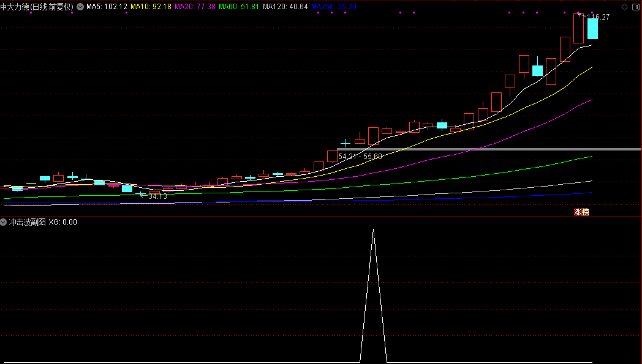Select the MA120: 40.64 label

285,7
